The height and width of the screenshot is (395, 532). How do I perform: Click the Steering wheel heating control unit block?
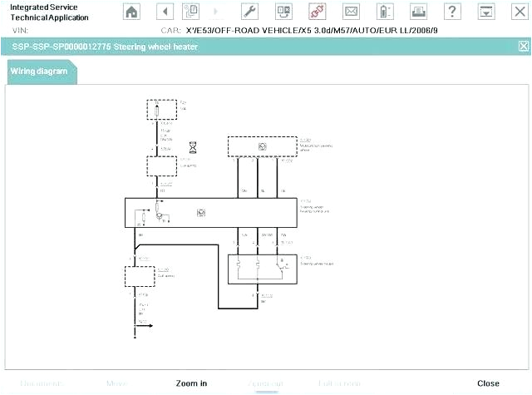[212, 213]
